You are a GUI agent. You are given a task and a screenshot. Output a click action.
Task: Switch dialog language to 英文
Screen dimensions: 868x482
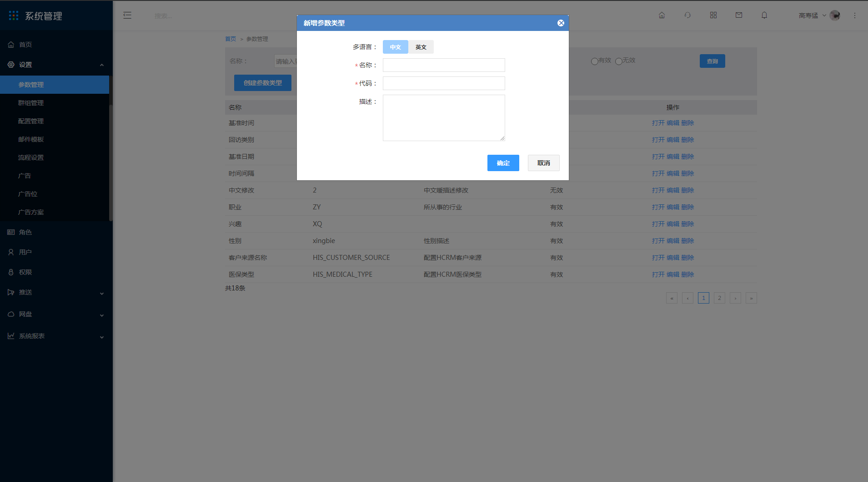421,47
